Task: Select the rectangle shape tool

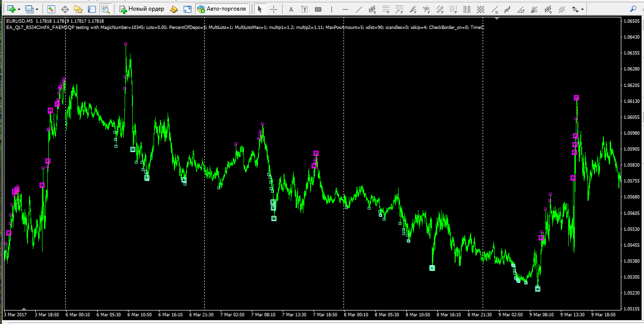Action: (318, 9)
